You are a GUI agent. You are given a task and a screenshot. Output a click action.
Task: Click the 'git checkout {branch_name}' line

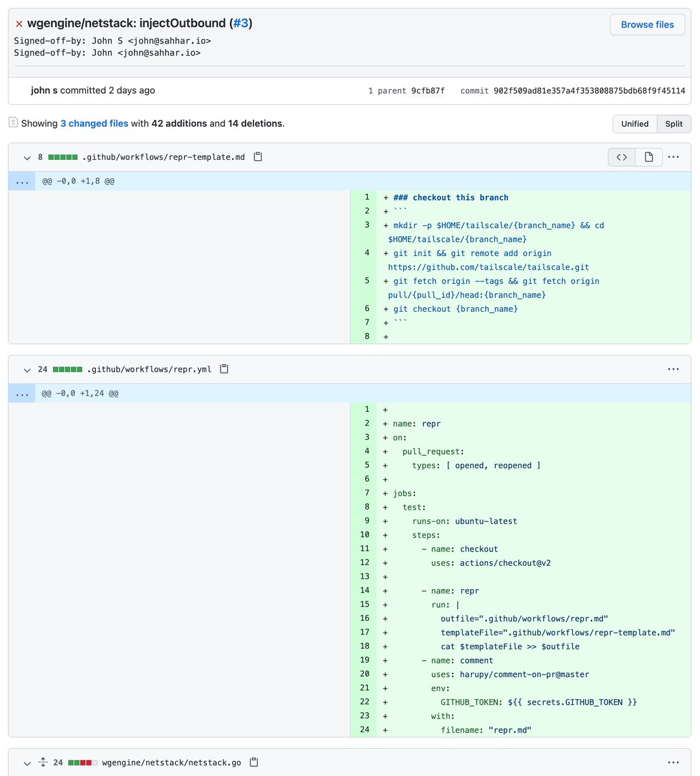[456, 309]
